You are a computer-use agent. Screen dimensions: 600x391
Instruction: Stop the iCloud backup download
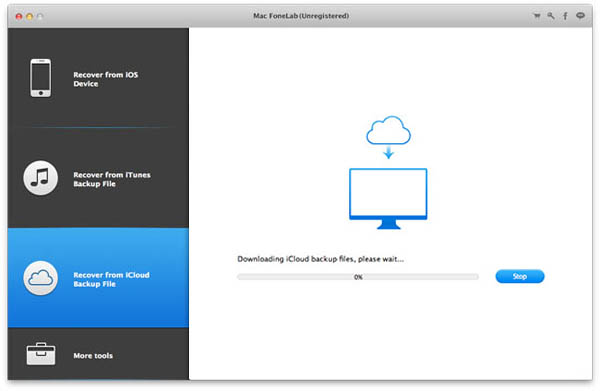coord(520,276)
